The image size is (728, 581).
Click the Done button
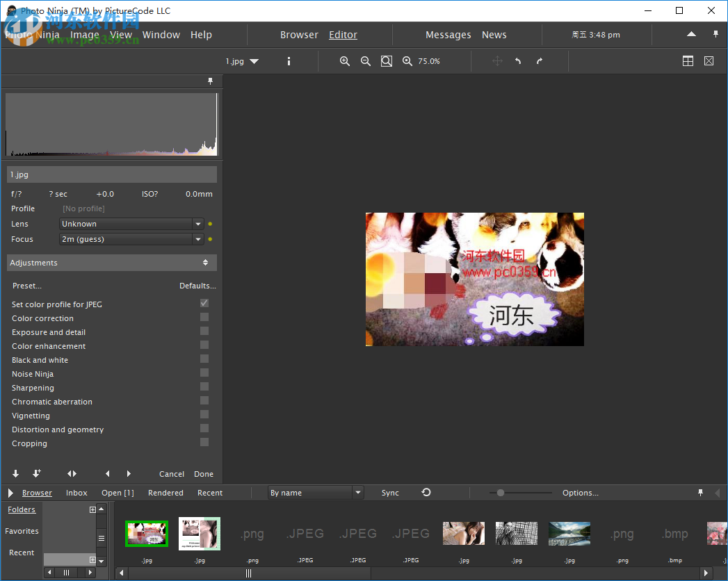[x=203, y=474]
